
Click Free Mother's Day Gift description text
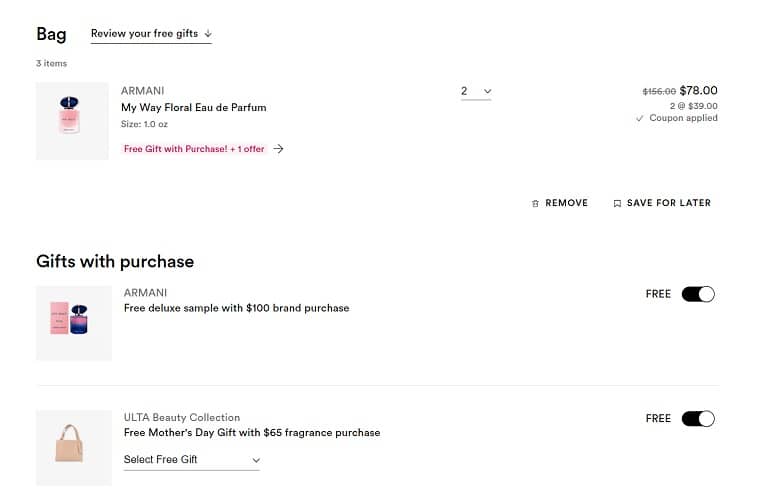click(251, 433)
